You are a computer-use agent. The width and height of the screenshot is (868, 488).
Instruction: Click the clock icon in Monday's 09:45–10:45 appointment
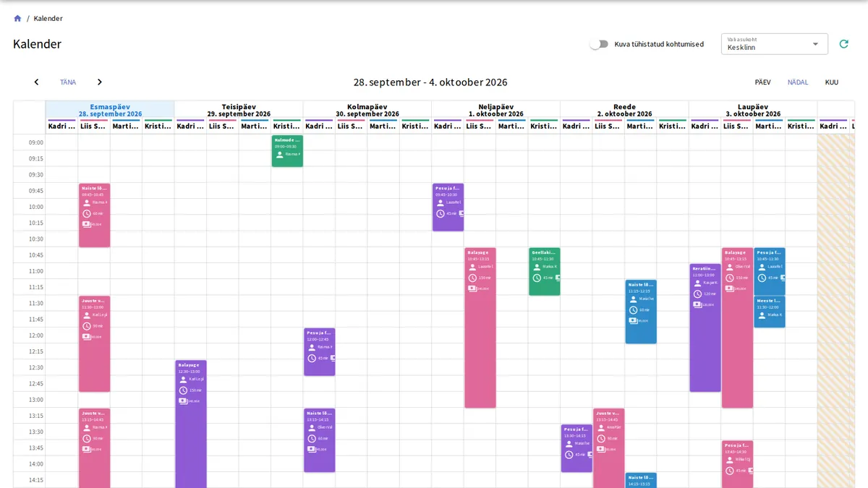[87, 213]
